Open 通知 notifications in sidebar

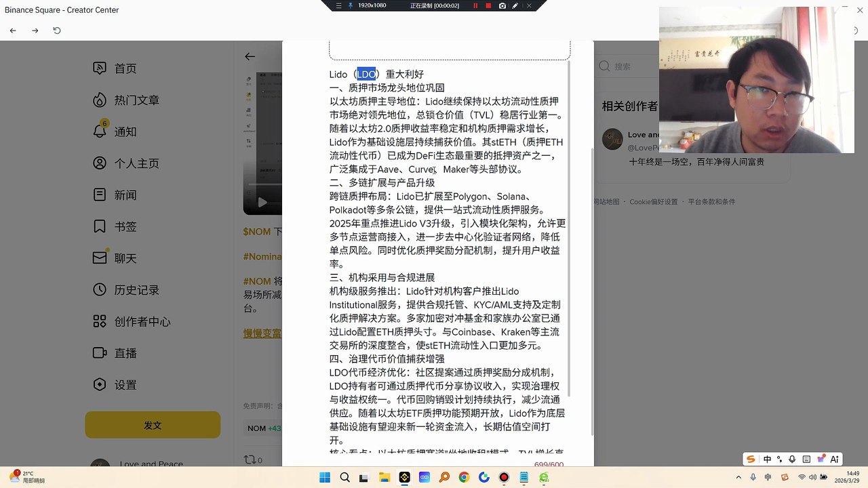coord(115,131)
